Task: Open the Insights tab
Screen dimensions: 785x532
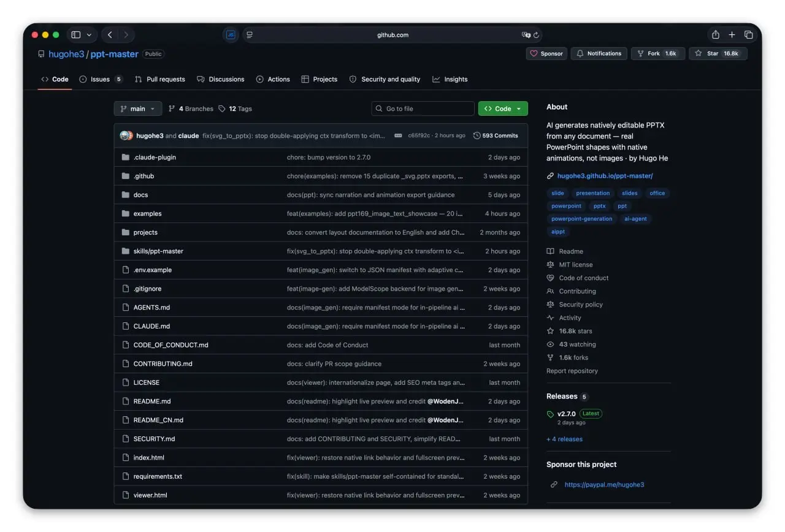Action: (x=450, y=79)
